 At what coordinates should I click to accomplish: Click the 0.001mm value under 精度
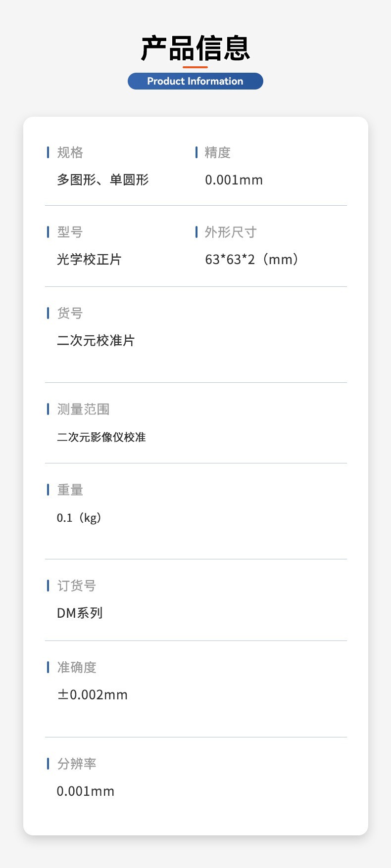tap(234, 180)
